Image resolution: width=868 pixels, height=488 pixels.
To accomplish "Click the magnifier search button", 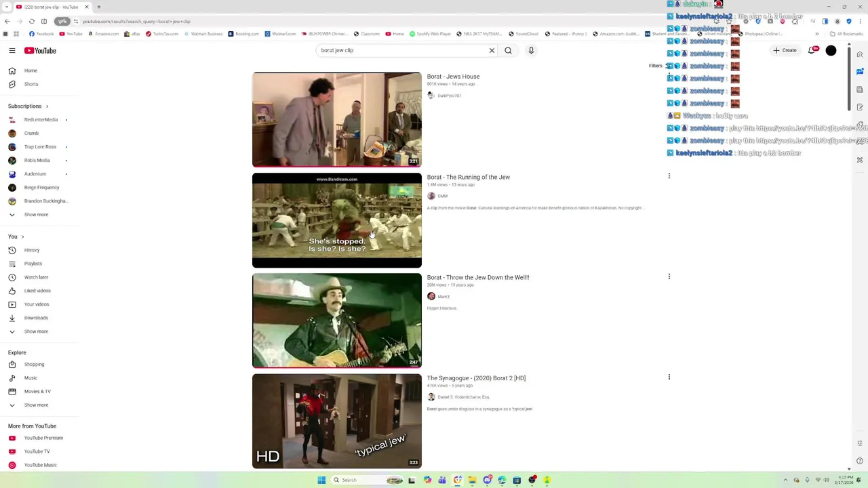I will click(508, 50).
